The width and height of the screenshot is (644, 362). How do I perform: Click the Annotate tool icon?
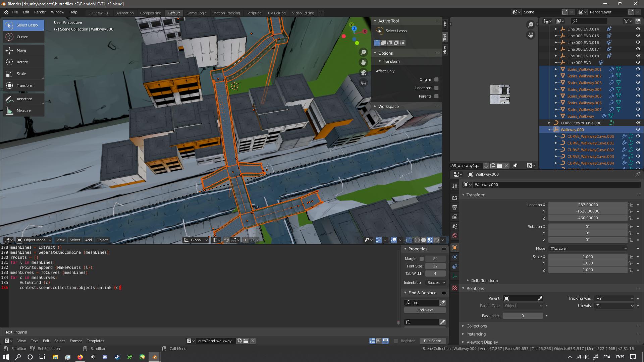pyautogui.click(x=9, y=99)
